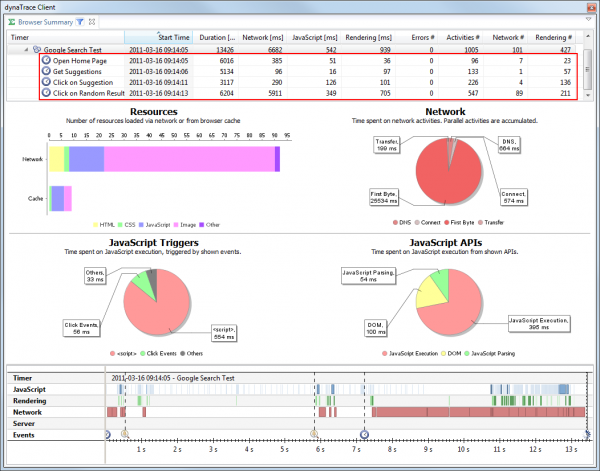Click the table scrollbar down arrow

[588, 95]
